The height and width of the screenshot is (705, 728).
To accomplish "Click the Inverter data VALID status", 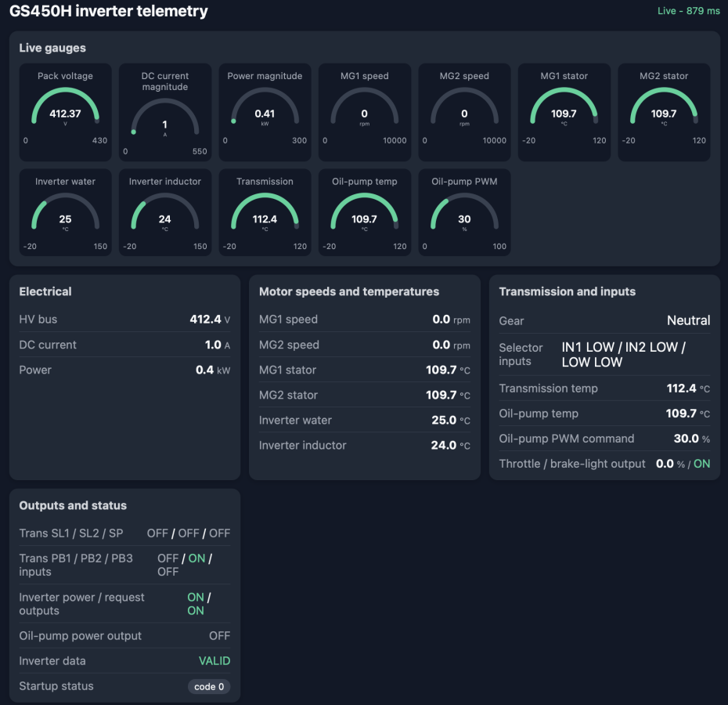I will coord(214,661).
